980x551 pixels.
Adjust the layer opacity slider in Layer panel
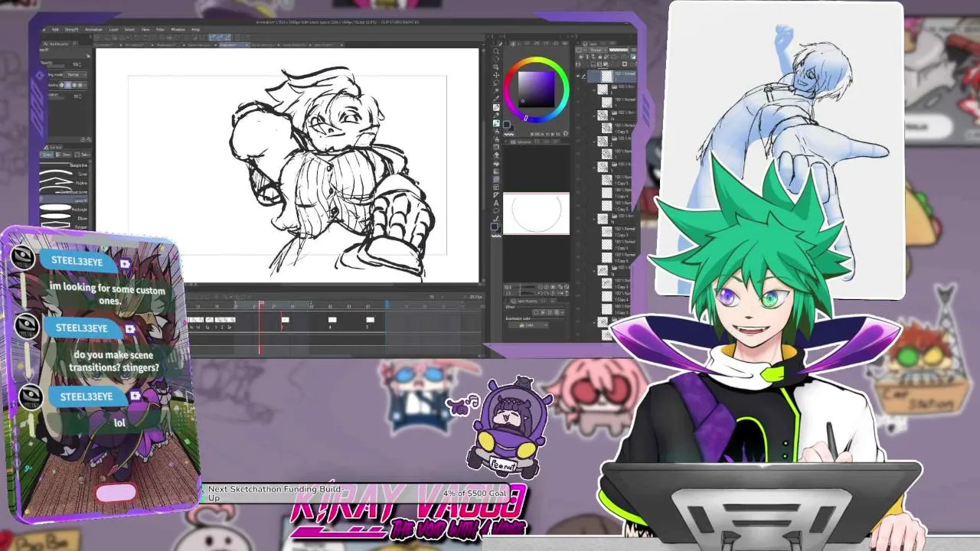(619, 50)
